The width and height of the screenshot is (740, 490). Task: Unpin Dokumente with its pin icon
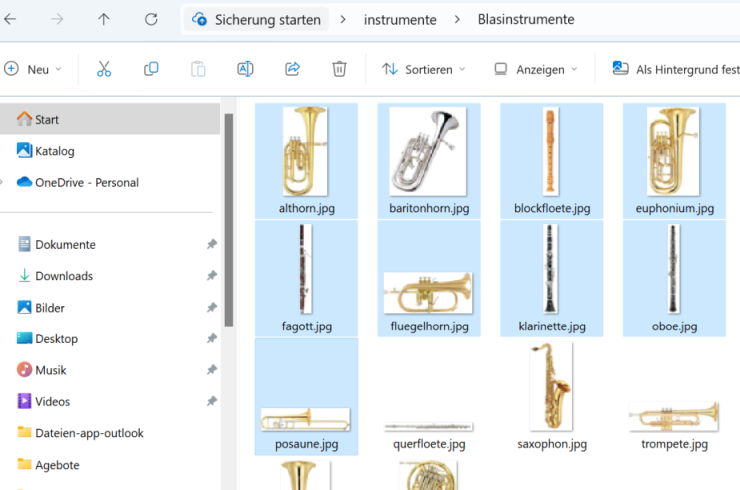211,244
